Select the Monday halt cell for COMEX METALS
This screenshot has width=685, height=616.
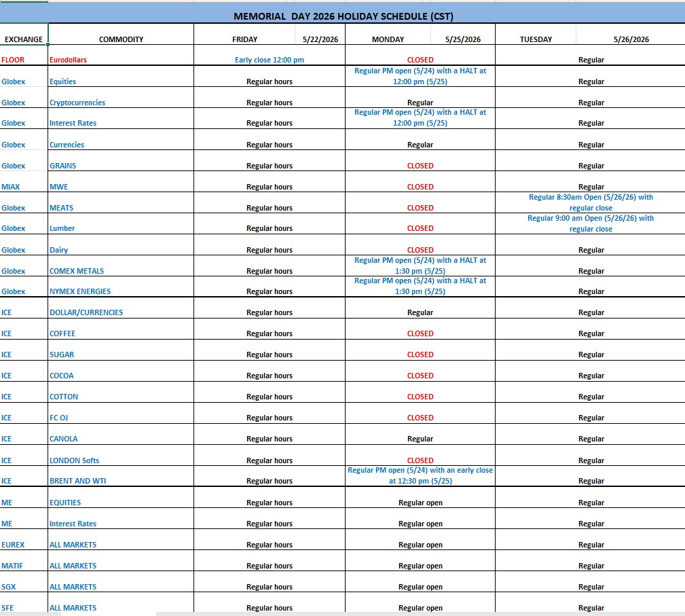(420, 266)
